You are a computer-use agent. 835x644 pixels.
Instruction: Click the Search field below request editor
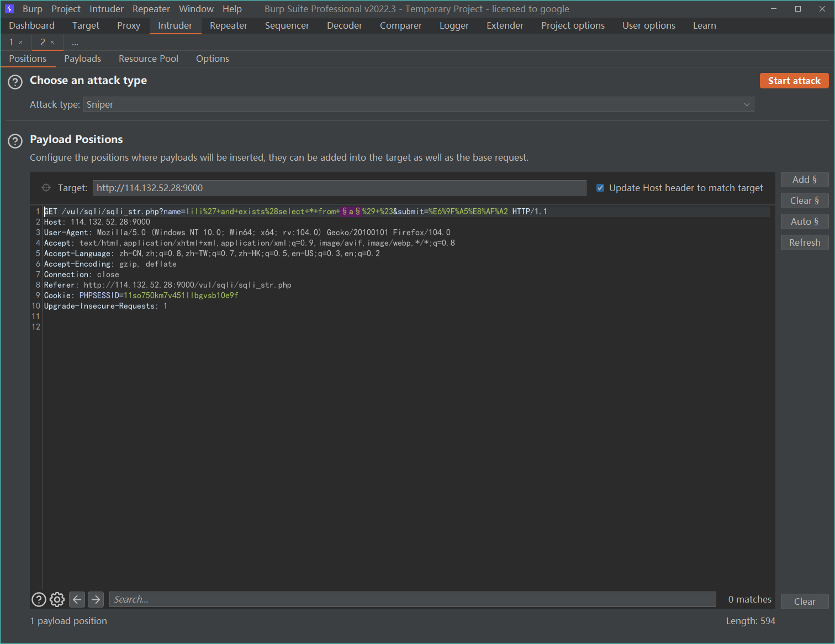[413, 599]
